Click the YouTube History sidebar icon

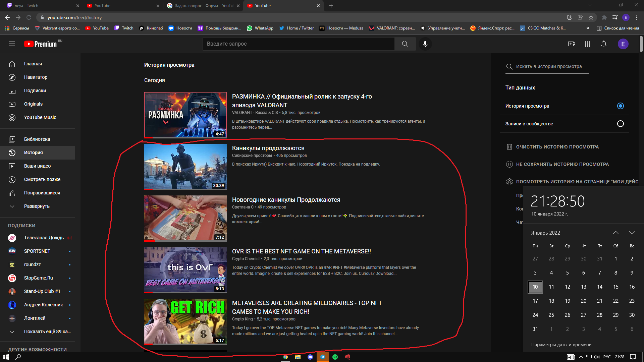[12, 152]
